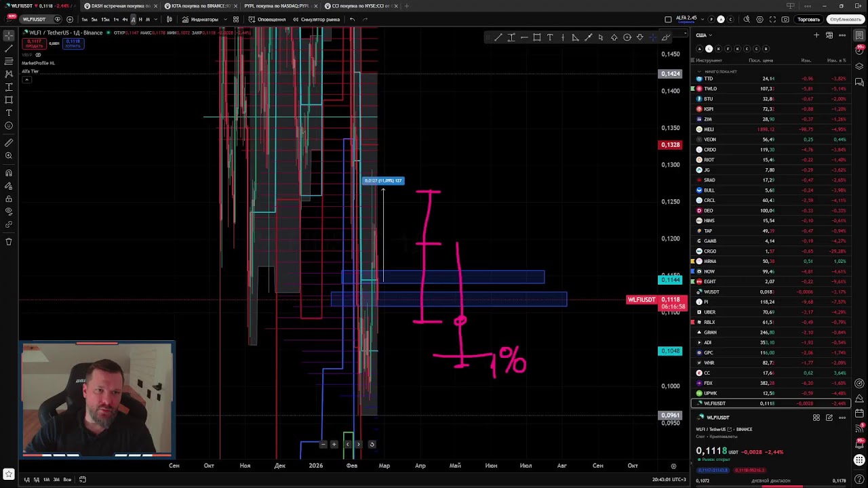
Task: Click the Опубликовать button
Action: [x=846, y=19]
